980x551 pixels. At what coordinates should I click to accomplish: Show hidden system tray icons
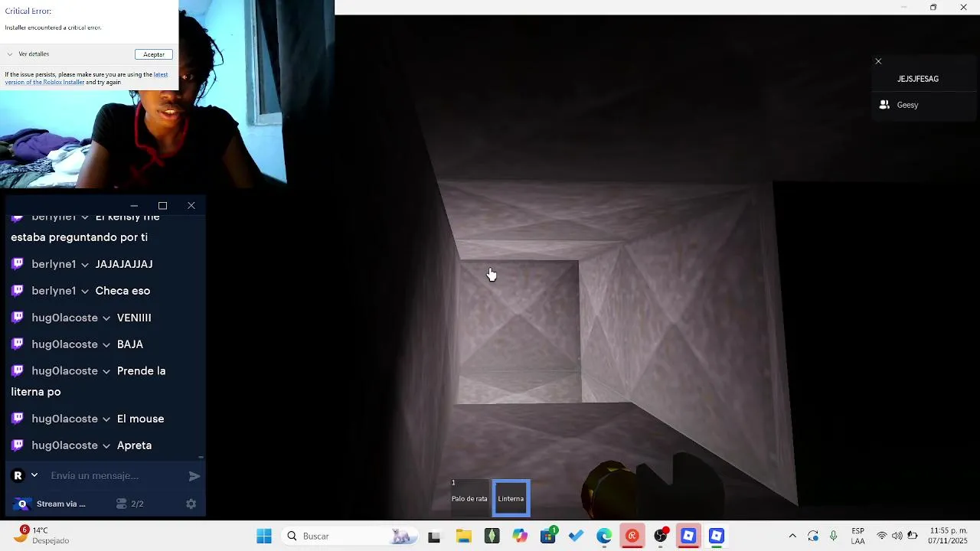point(792,536)
